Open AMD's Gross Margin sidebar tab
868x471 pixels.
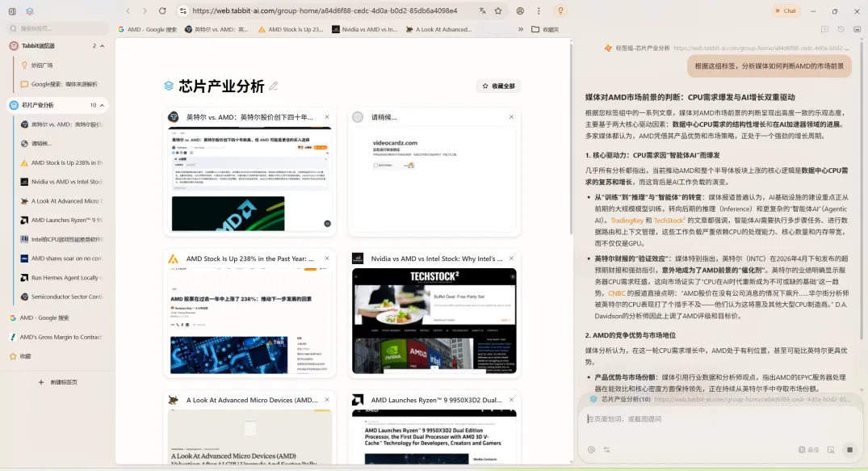[57, 337]
